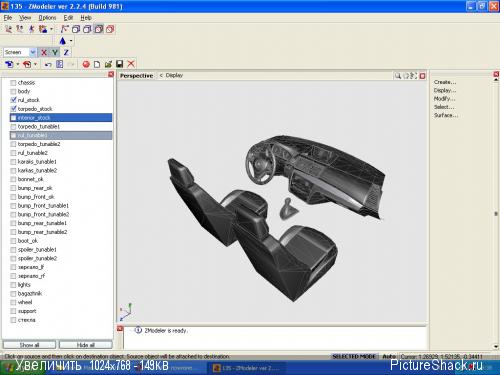Open the File menu
The image size is (500, 375).
tap(8, 18)
